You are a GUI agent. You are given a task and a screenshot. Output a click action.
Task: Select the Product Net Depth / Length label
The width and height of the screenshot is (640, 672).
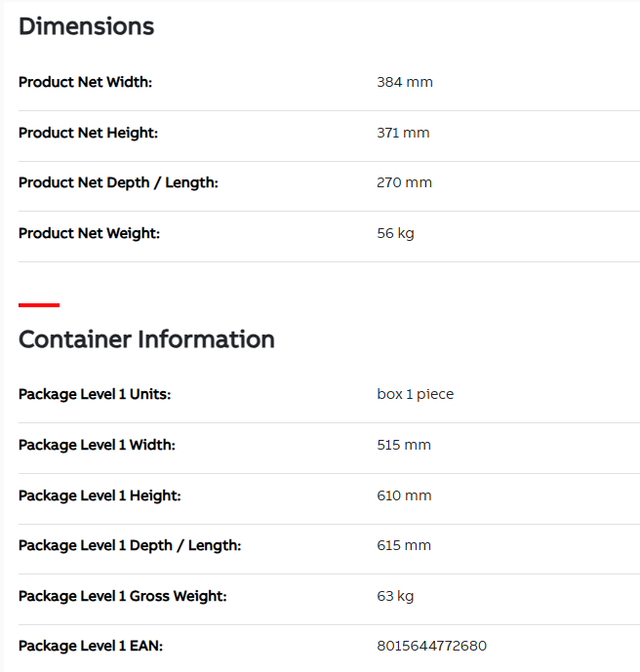[x=118, y=183]
